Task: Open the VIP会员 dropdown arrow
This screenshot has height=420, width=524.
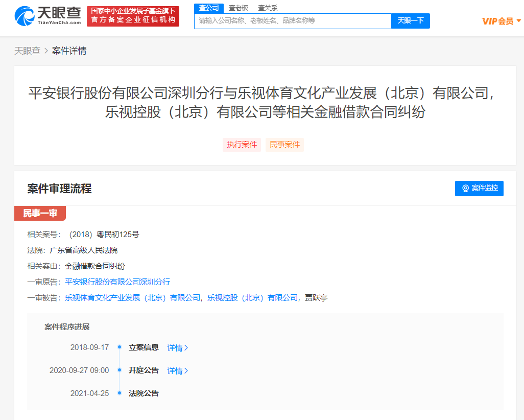Action: click(519, 21)
